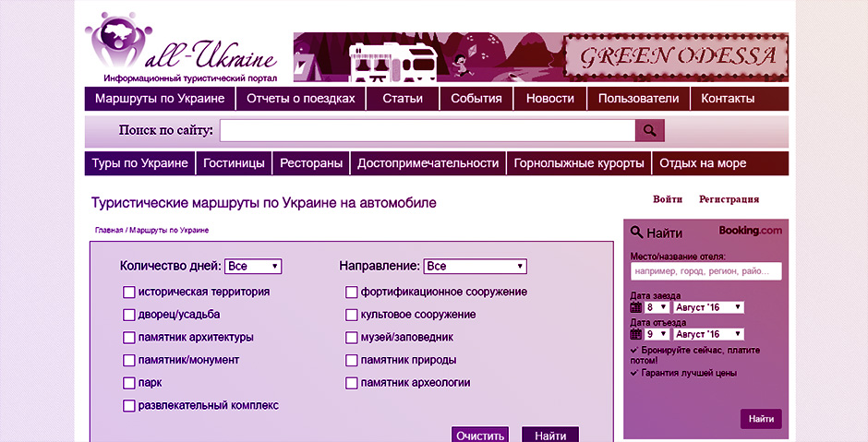Click the Регистрация link
The image size is (868, 442).
point(729,199)
